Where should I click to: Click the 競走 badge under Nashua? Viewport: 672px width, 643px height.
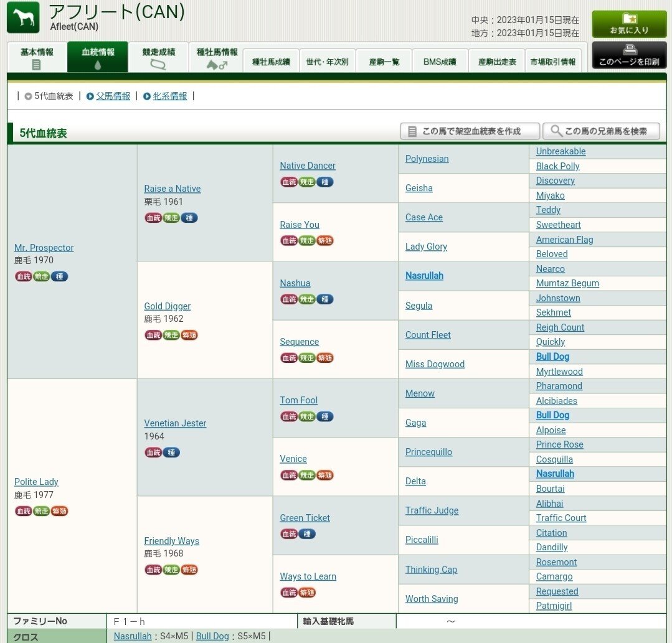click(x=307, y=299)
